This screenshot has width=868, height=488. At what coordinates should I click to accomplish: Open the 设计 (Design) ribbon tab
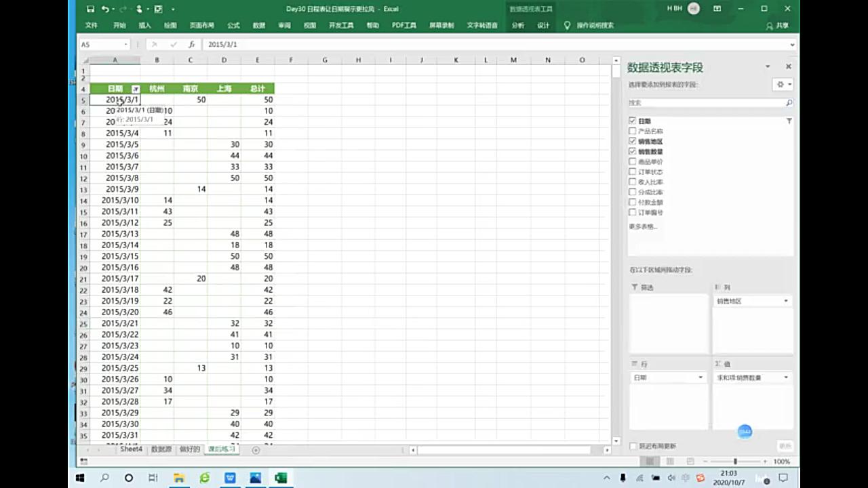tap(543, 25)
